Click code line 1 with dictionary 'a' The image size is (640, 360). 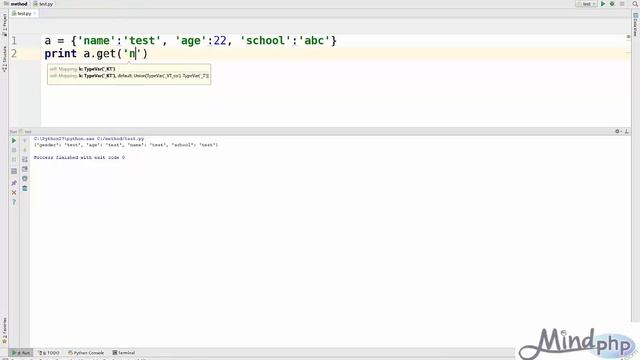[x=191, y=40]
